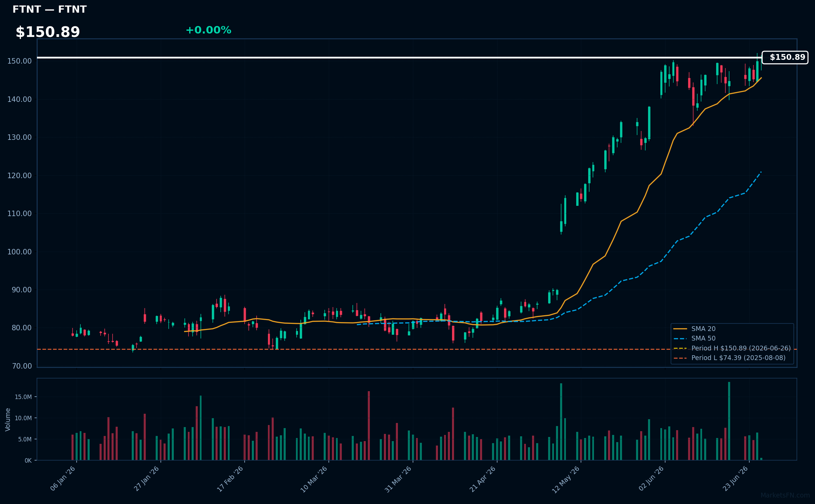
Task: Click the 130.00 price axis label
Action: [20, 137]
